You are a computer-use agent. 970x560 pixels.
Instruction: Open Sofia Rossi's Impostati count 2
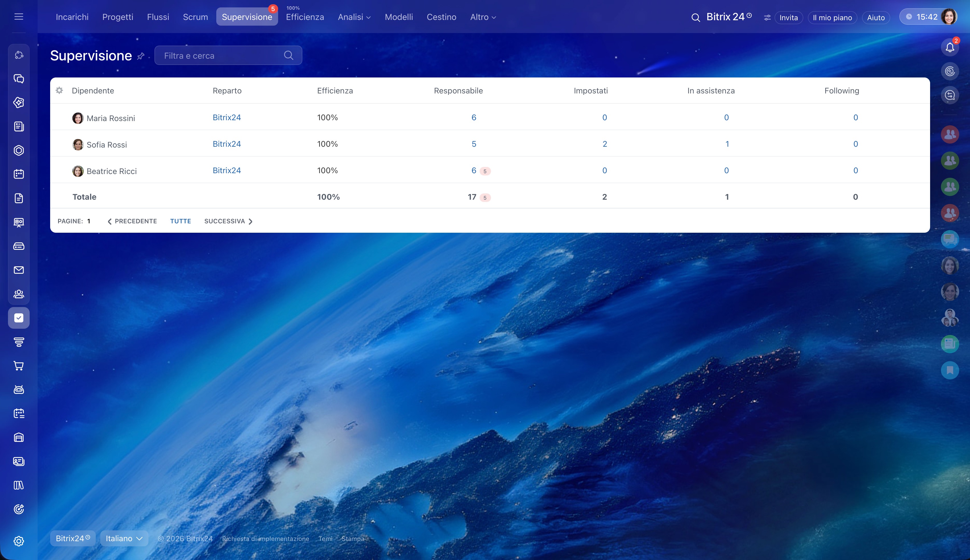(604, 144)
